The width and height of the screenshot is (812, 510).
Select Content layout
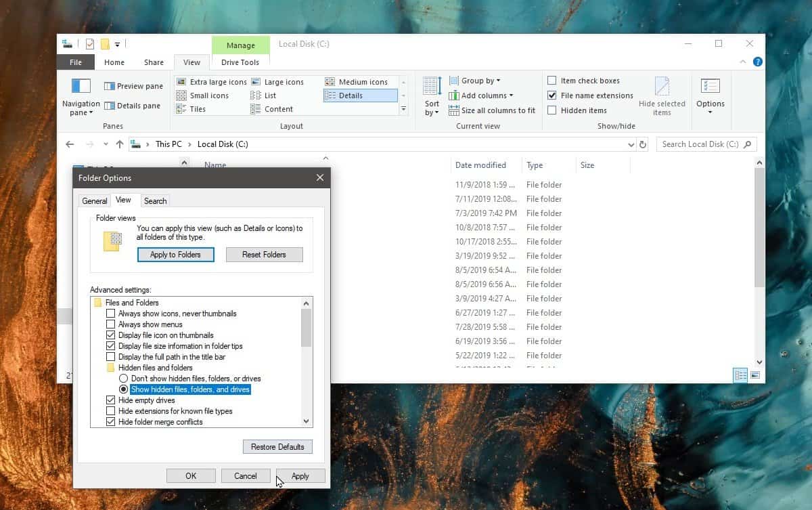tap(271, 109)
